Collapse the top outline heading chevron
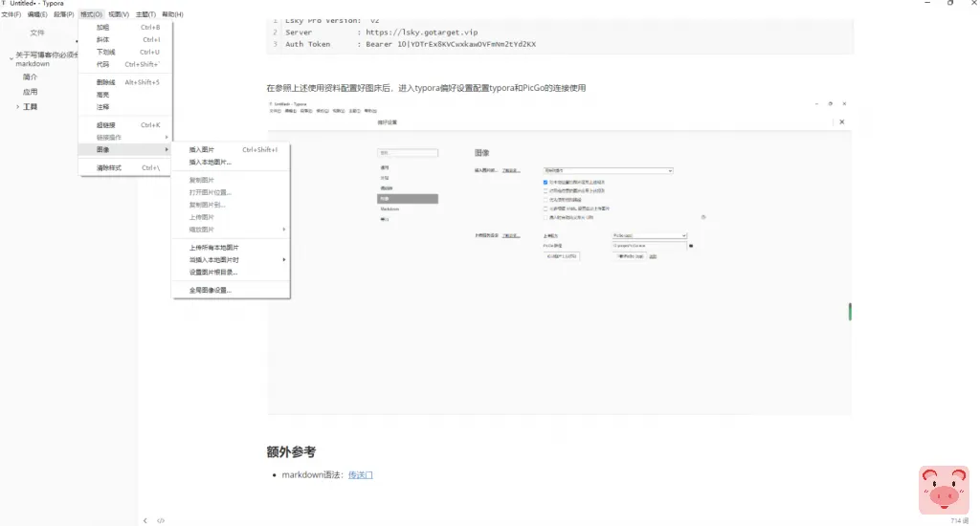 [x=11, y=58]
